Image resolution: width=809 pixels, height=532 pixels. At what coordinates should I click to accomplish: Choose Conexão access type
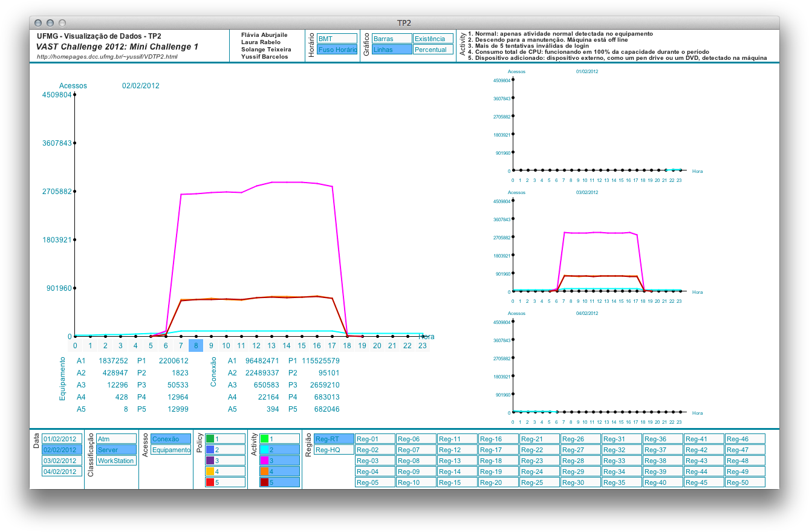(171, 439)
